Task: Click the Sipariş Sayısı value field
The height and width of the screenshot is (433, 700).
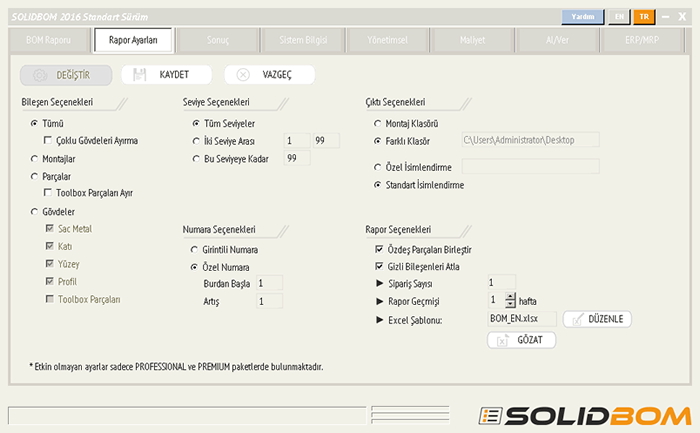Action: [501, 282]
